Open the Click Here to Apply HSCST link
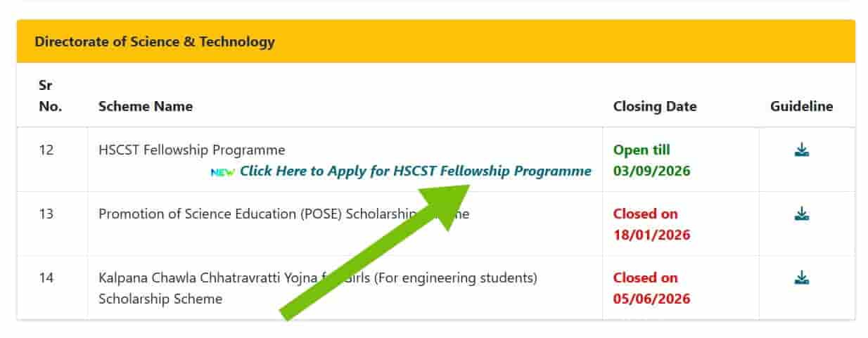 [x=416, y=171]
